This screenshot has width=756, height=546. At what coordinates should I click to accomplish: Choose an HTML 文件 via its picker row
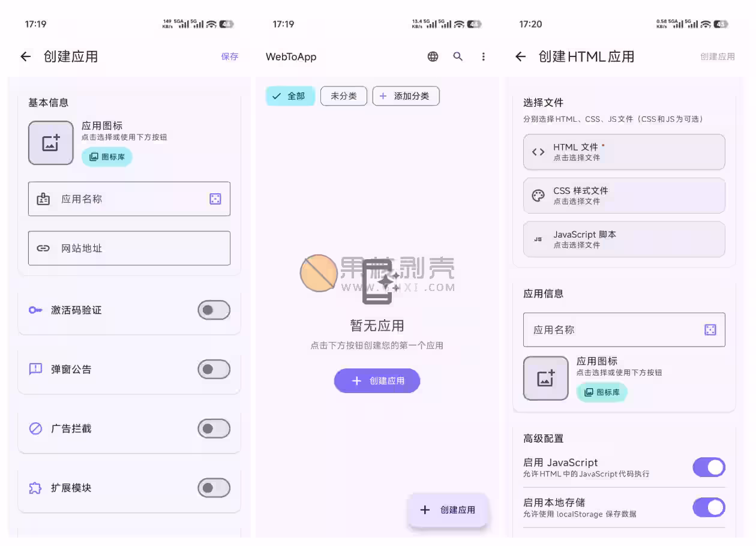[x=623, y=152]
